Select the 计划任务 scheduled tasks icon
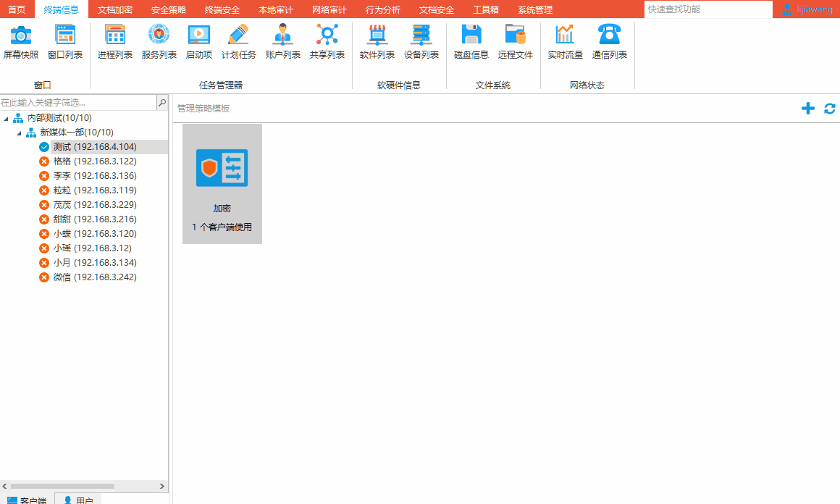Image resolution: width=840 pixels, height=504 pixels. click(238, 35)
